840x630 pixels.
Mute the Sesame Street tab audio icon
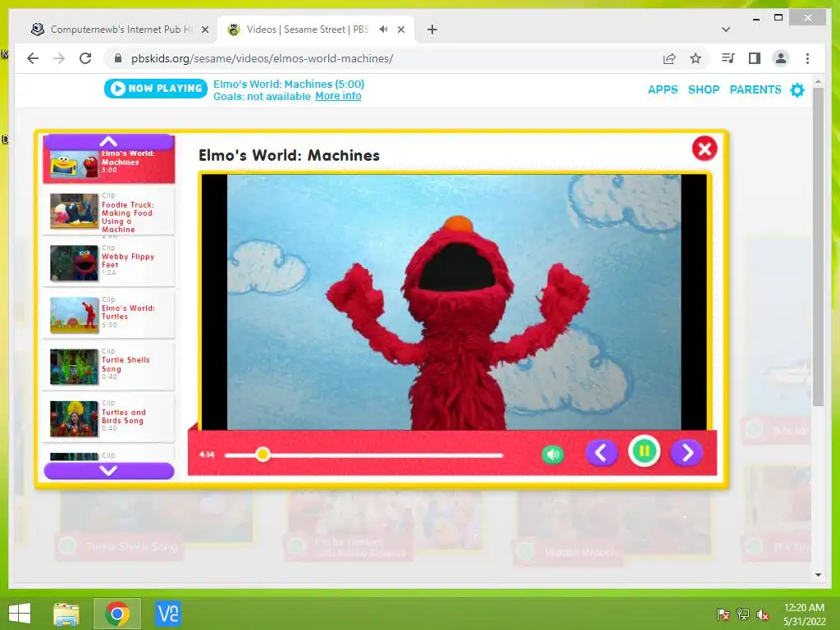click(384, 30)
